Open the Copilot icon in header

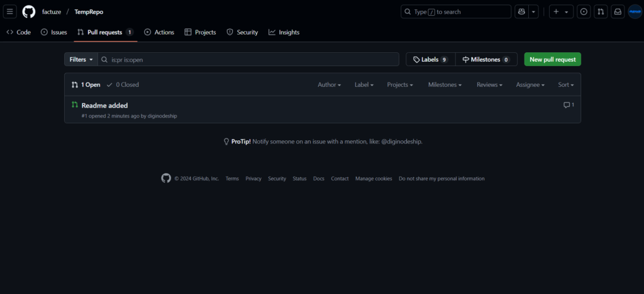point(521,12)
